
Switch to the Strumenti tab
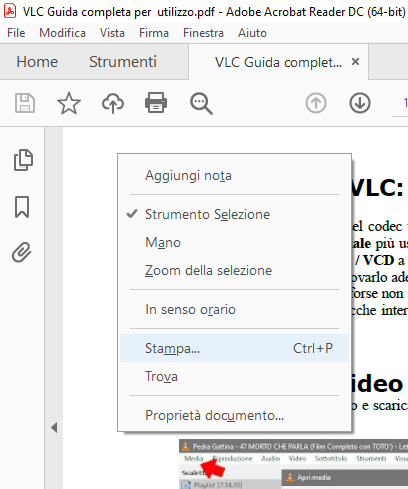coord(123,62)
